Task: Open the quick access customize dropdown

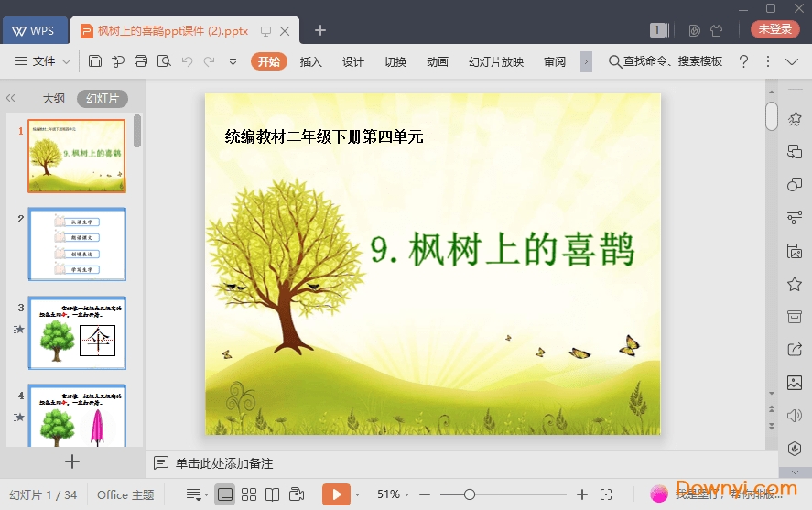Action: tap(233, 61)
